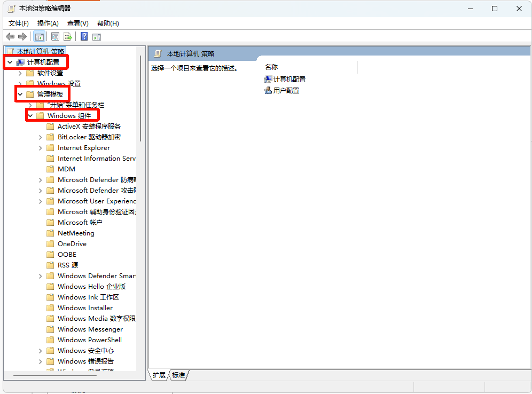
Task: Open the 操作(A) menu
Action: 48,23
